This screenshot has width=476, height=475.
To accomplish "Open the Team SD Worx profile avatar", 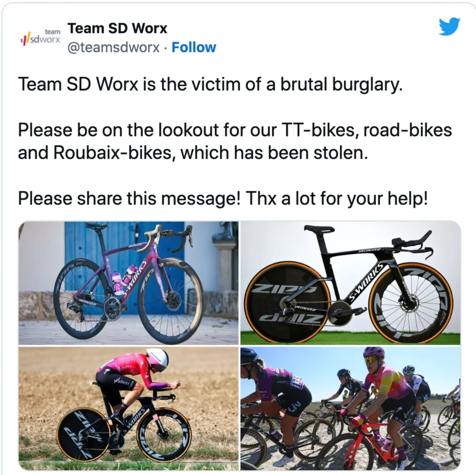I will coord(40,37).
